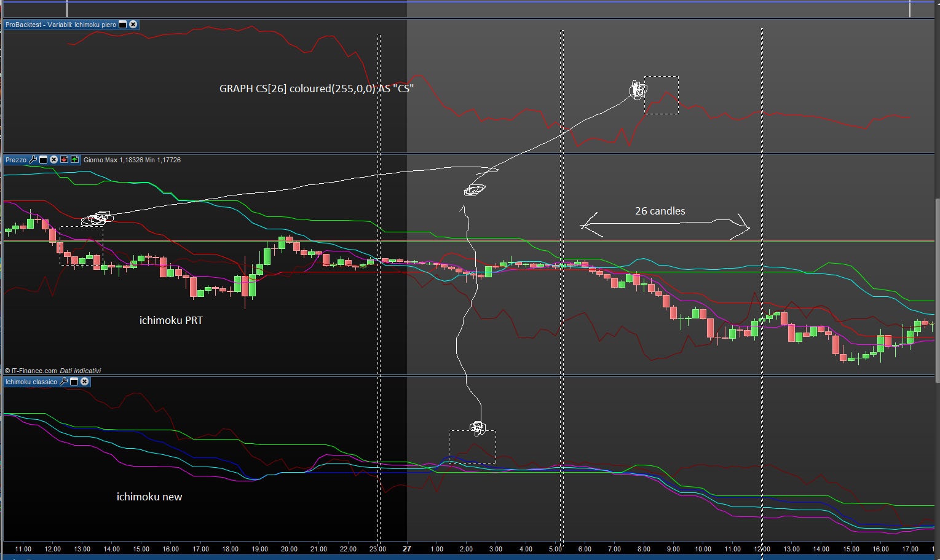Click the 3.00 label on the time axis
The image size is (940, 560).
496,549
